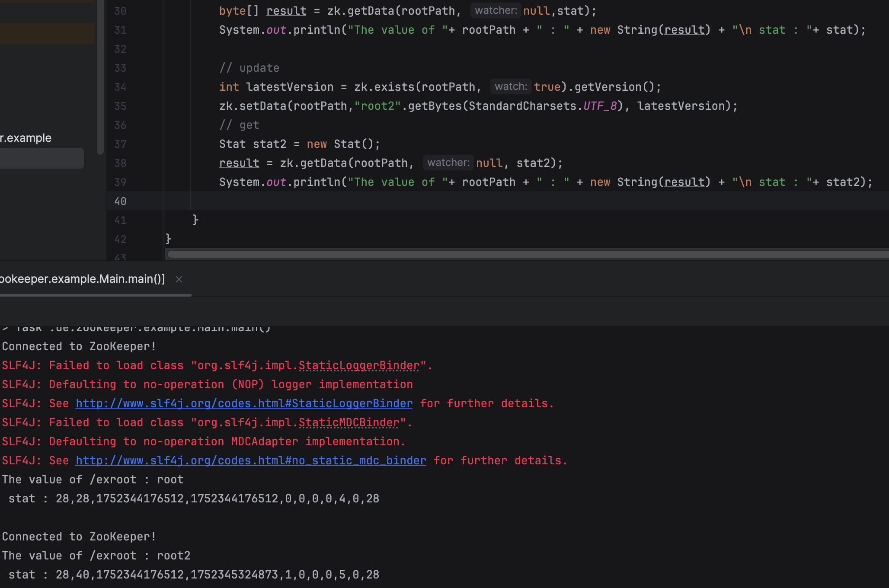Image resolution: width=889 pixels, height=588 pixels.
Task: Click StaticLoggerBinder class name in console error
Action: coord(359,365)
